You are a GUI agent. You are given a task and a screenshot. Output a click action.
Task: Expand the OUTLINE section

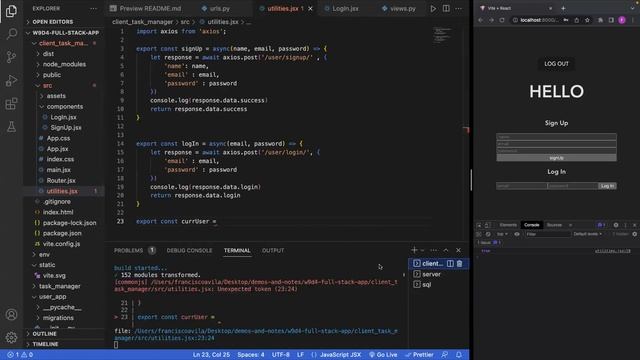coord(44,334)
